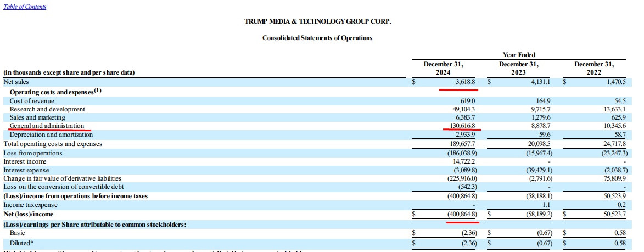This screenshot has height=252, width=644.
Task: Click the Research and development label
Action: (47, 110)
